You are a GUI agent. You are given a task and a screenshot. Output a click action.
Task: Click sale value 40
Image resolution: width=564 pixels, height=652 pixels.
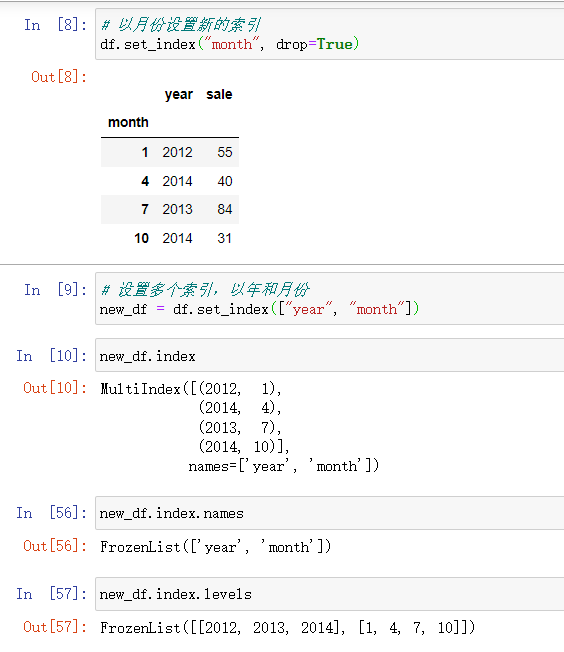225,181
